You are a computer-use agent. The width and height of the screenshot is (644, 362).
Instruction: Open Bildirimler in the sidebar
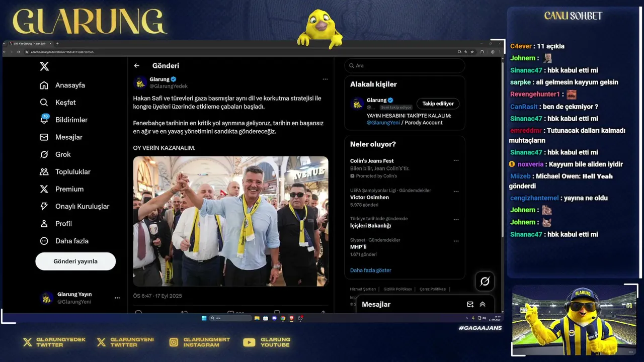click(x=64, y=120)
